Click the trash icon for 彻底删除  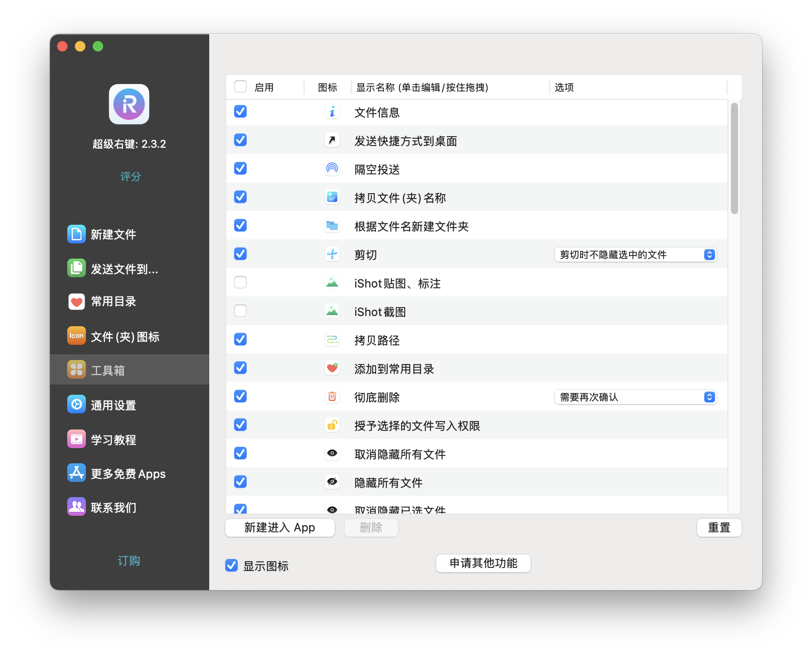[x=332, y=397]
